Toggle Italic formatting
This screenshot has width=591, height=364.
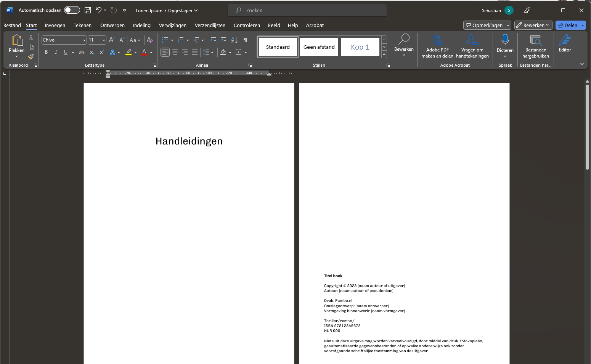tap(56, 52)
